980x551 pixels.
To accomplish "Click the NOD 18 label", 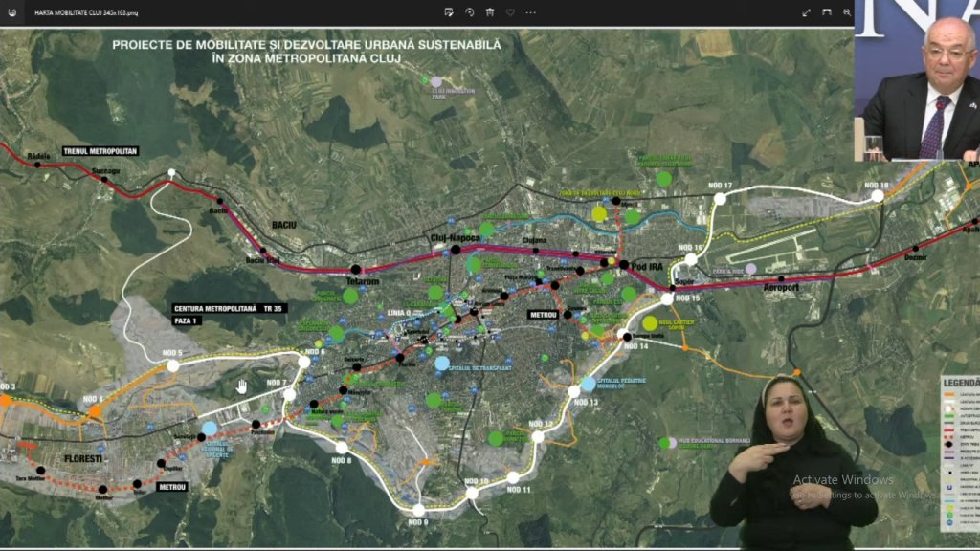I will pos(877,186).
